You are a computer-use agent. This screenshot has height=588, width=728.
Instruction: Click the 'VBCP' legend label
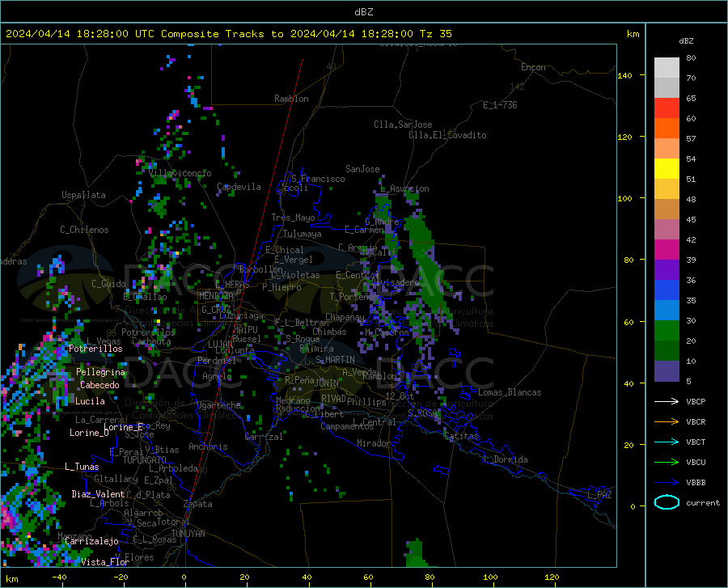click(696, 402)
